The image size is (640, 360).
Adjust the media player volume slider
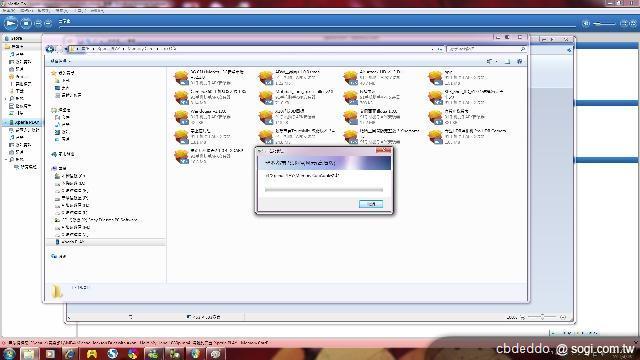point(604,24)
